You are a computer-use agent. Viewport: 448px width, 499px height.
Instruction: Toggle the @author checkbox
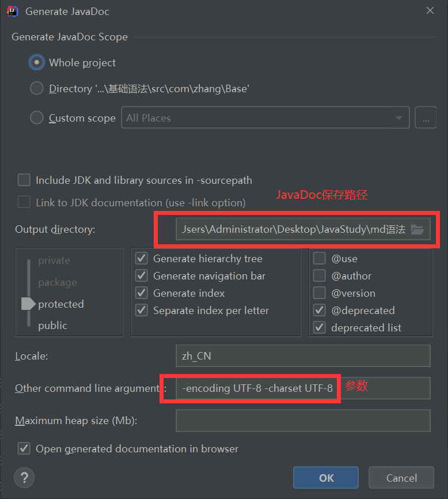[x=319, y=276]
